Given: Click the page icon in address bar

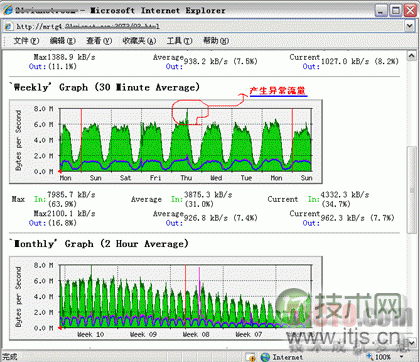Looking at the screenshot, I should [9, 26].
